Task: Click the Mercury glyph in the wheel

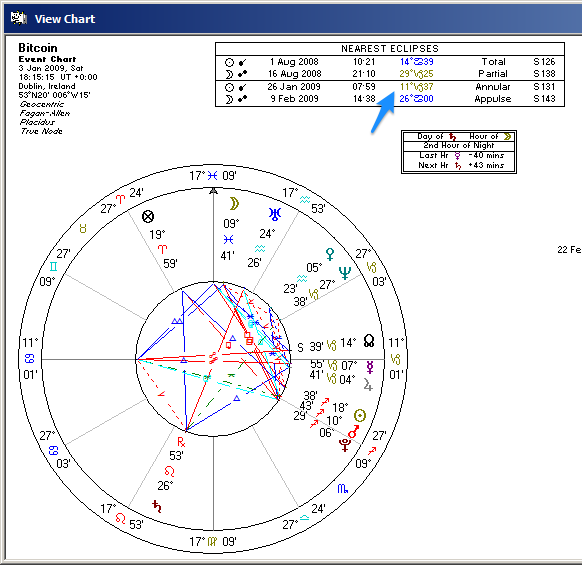Action: [x=370, y=367]
